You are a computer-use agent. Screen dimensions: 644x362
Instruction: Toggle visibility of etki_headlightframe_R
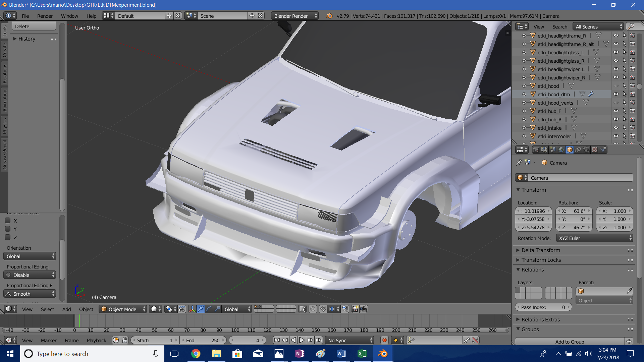tap(616, 36)
